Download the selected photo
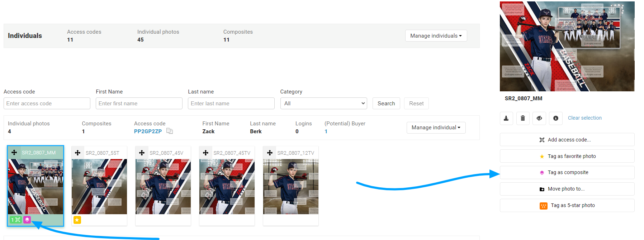The width and height of the screenshot is (644, 240). [x=506, y=118]
